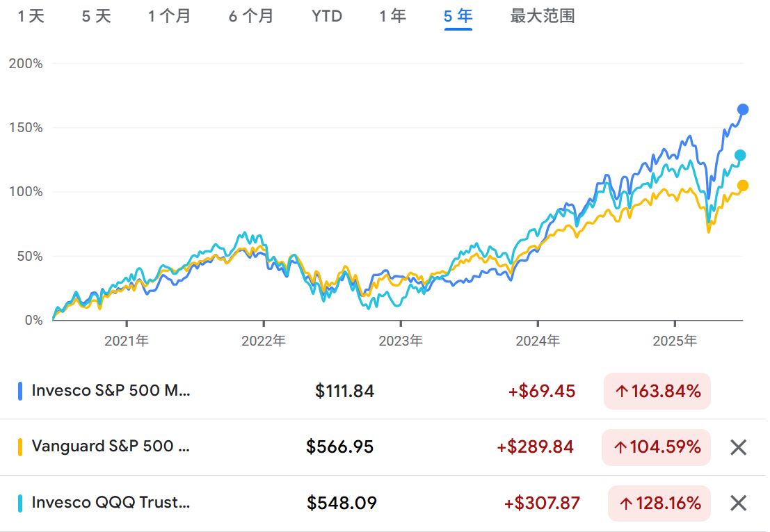
Task: Select the 1 年 range tab
Action: click(392, 16)
